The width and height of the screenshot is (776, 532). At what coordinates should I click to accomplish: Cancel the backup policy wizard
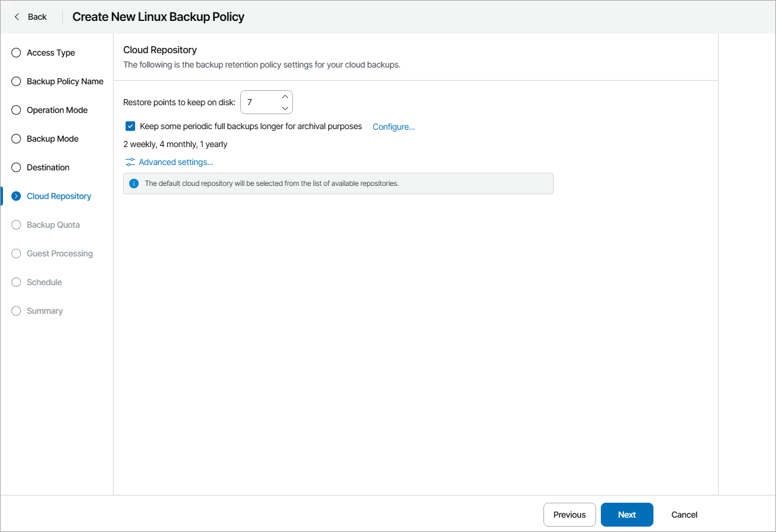(684, 515)
